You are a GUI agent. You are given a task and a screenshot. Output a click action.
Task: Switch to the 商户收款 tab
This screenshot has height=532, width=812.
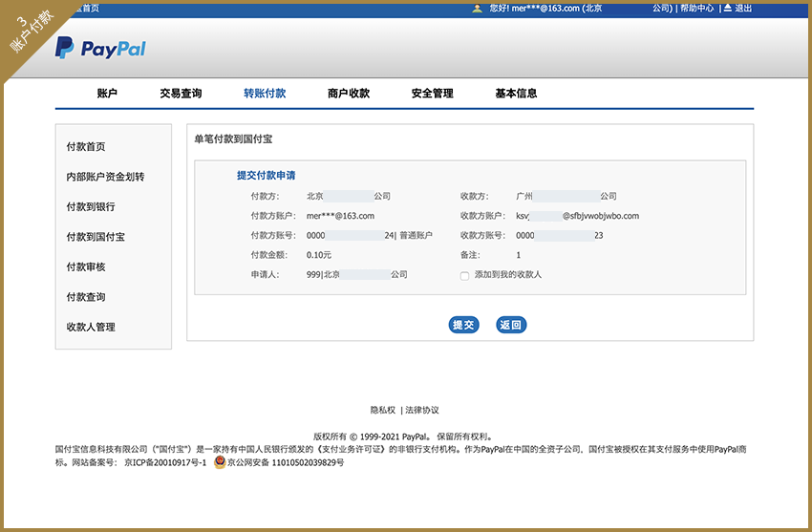349,94
